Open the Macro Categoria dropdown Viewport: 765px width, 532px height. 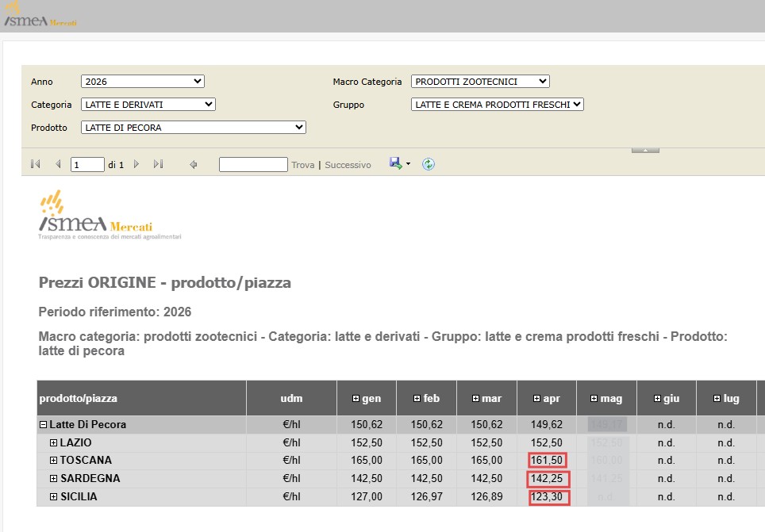pos(481,82)
